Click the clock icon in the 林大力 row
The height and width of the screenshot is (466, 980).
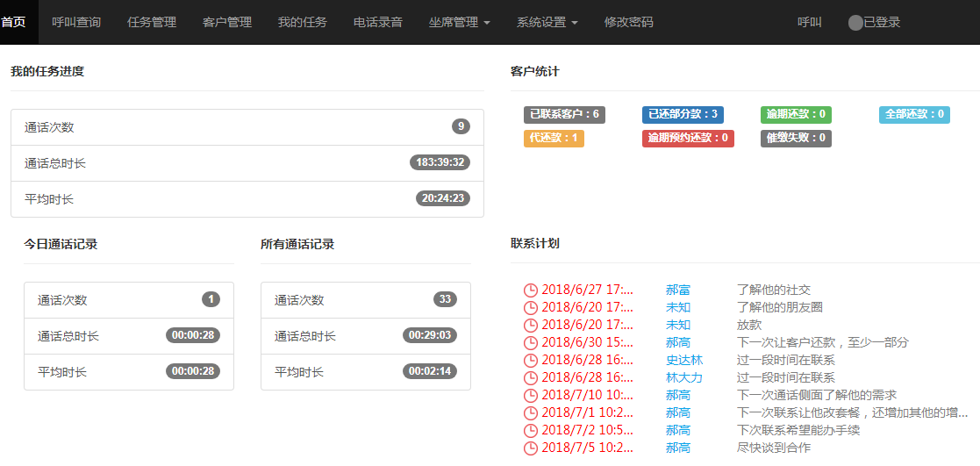tap(530, 378)
